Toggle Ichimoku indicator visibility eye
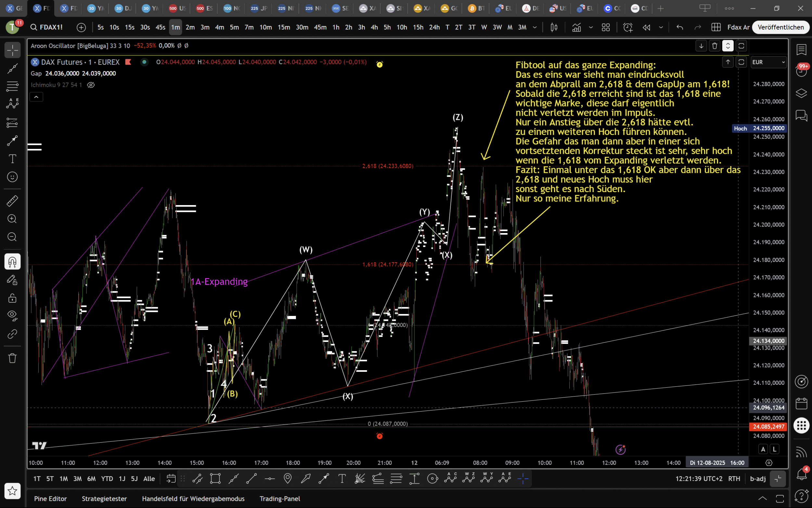The image size is (812, 508). 91,85
